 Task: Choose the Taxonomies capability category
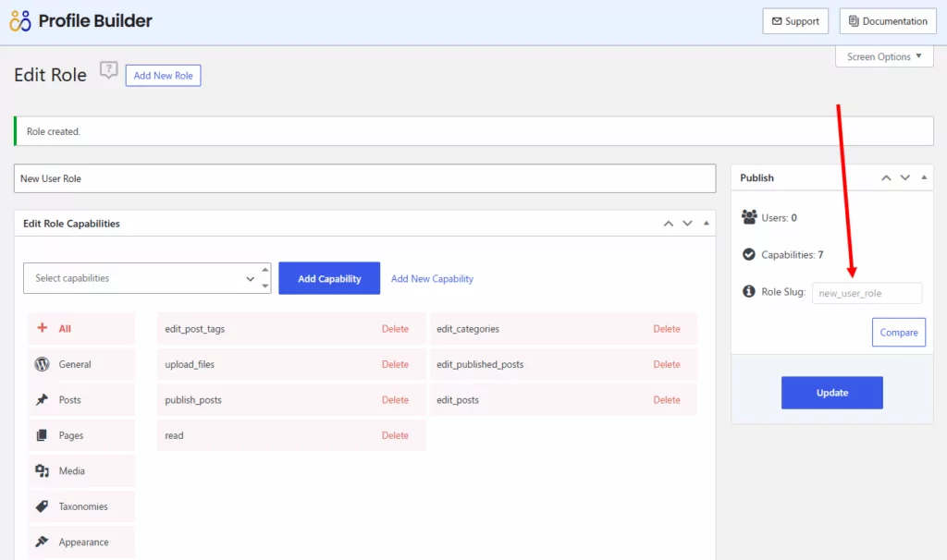tap(81, 506)
